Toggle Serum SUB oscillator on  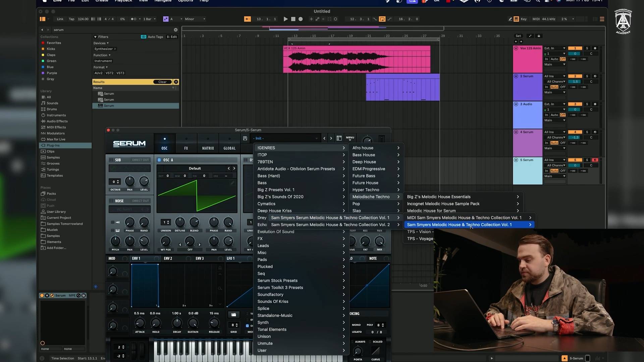coord(111,160)
